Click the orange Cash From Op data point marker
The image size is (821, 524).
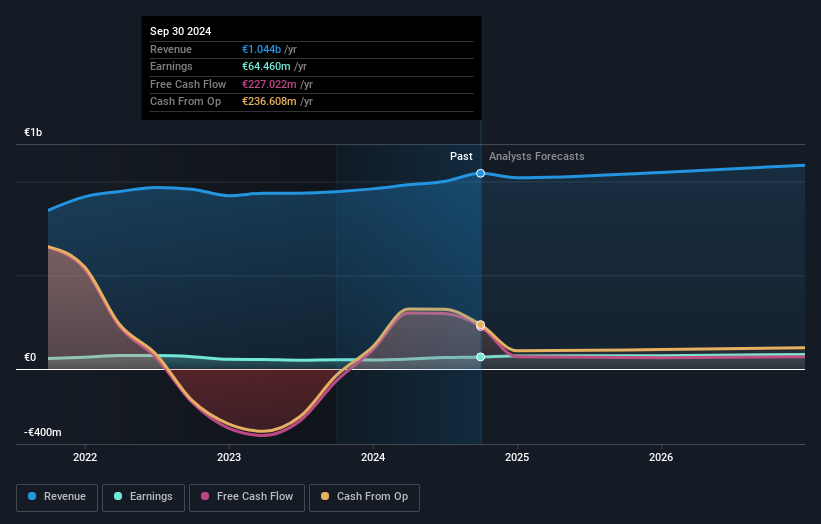coord(480,325)
